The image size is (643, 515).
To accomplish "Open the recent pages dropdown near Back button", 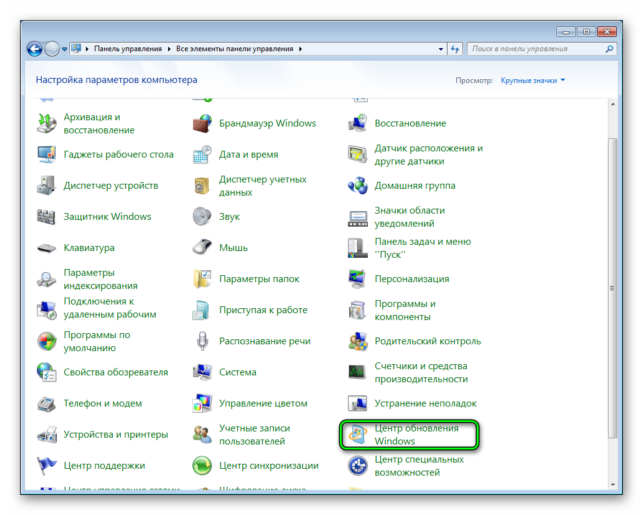I will coord(64,49).
